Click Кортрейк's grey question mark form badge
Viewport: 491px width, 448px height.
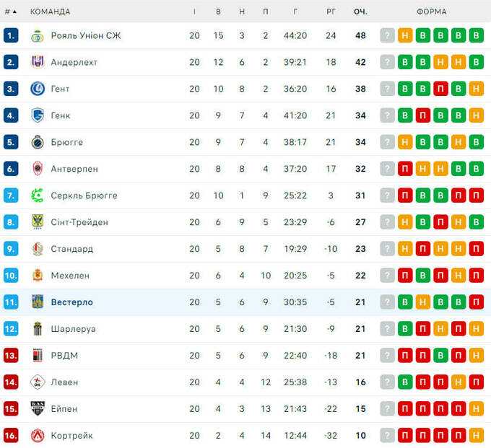(388, 436)
